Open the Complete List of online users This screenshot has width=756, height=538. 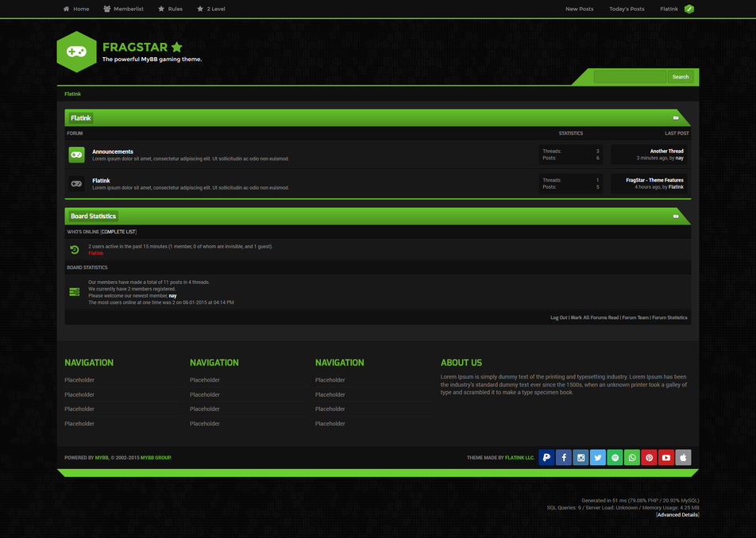click(118, 232)
